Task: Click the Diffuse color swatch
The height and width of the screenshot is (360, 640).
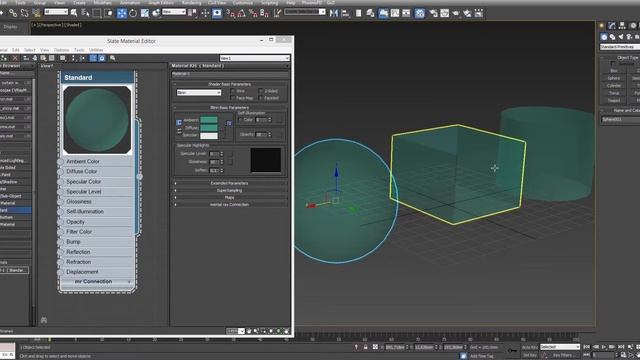Action: tap(209, 127)
